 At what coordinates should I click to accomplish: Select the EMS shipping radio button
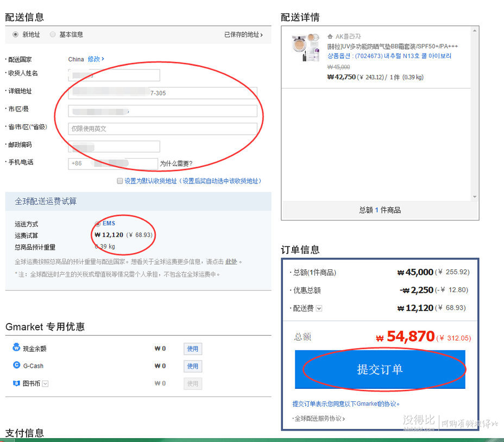pyautogui.click(x=98, y=223)
